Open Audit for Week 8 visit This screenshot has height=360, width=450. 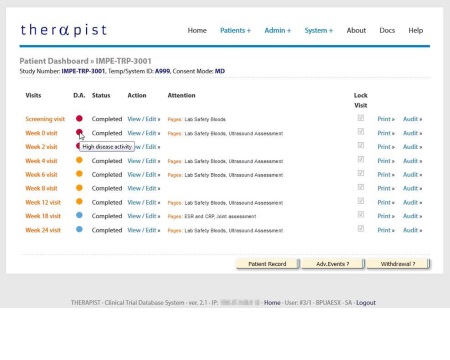point(412,188)
